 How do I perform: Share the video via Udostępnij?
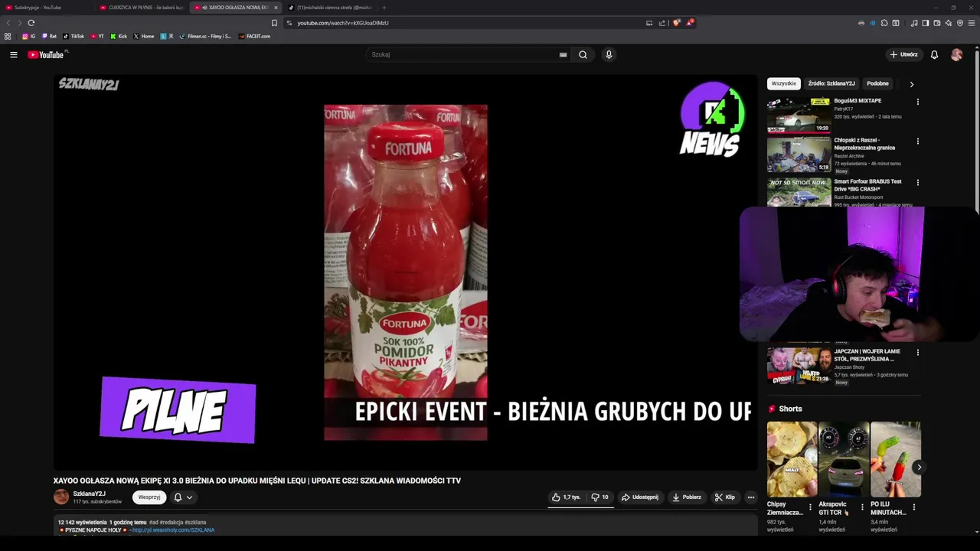(640, 497)
